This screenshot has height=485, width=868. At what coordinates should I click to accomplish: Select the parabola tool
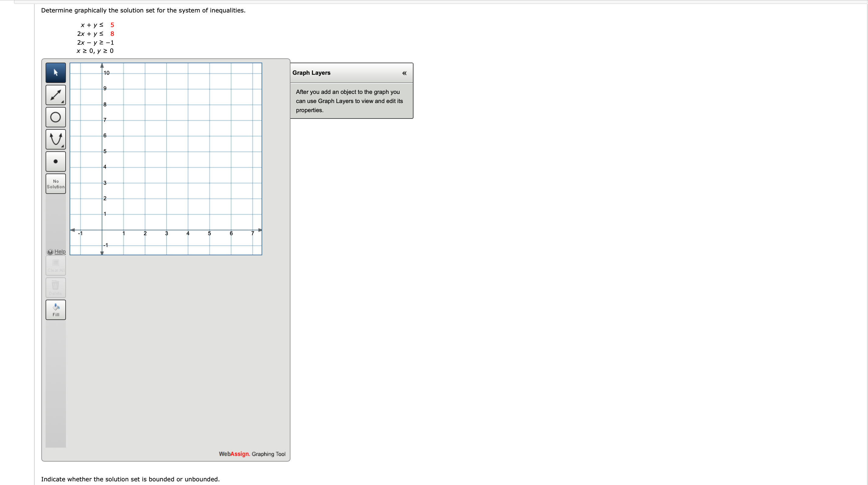click(x=55, y=139)
